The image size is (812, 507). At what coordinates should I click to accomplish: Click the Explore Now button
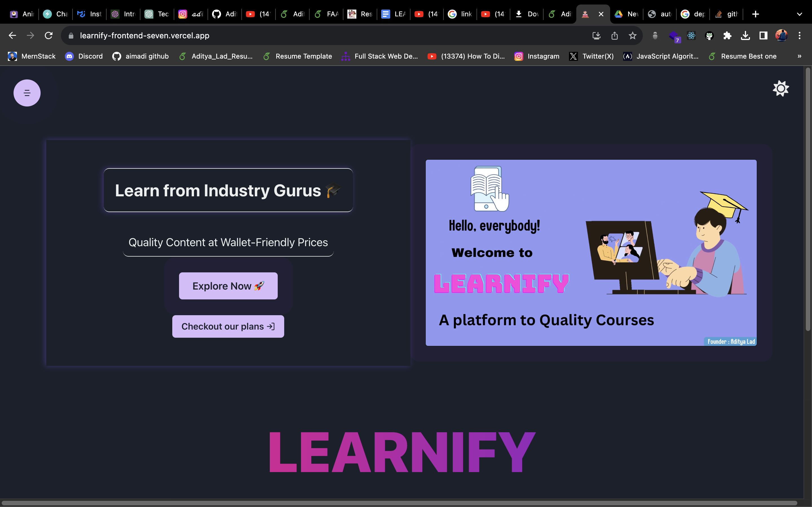(x=228, y=286)
